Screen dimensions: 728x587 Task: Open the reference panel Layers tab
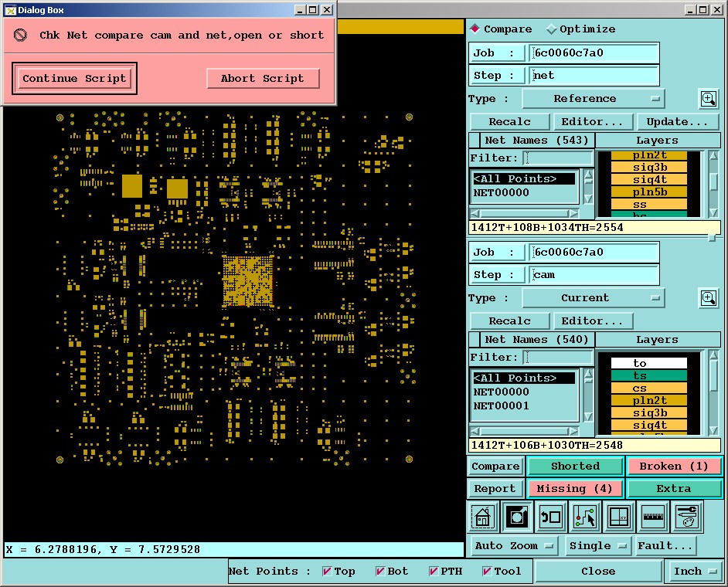tap(657, 140)
